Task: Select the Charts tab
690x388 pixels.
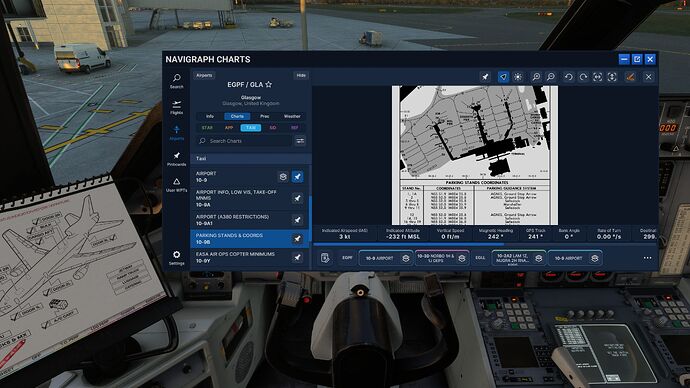Action: [237, 116]
